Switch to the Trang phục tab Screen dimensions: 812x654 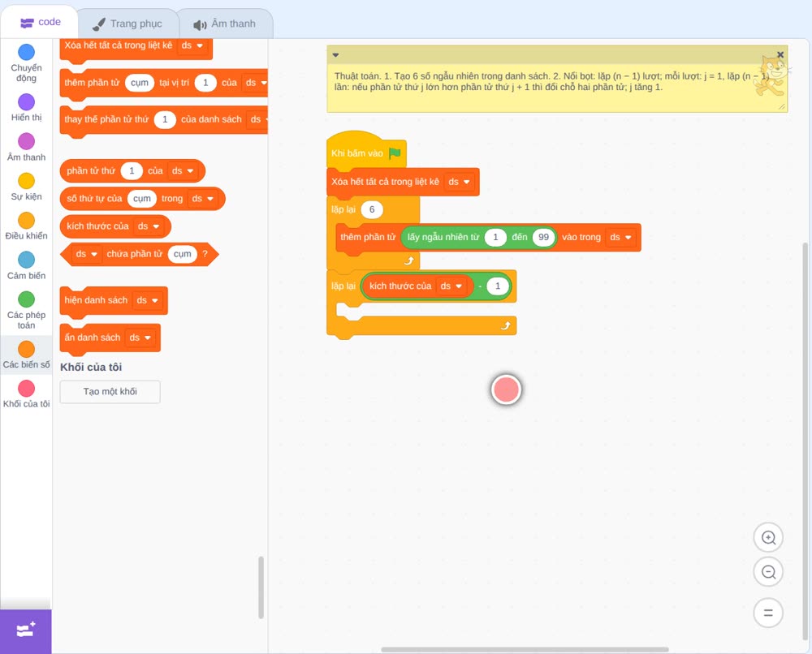127,24
